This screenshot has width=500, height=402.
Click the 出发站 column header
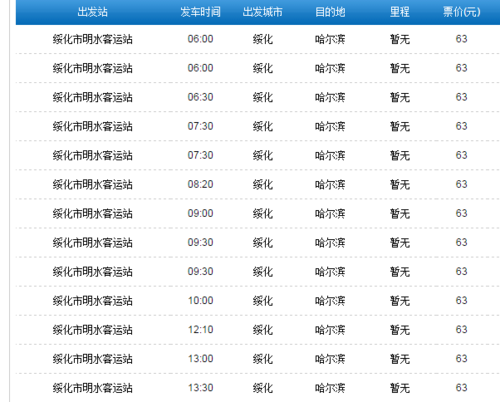point(92,12)
